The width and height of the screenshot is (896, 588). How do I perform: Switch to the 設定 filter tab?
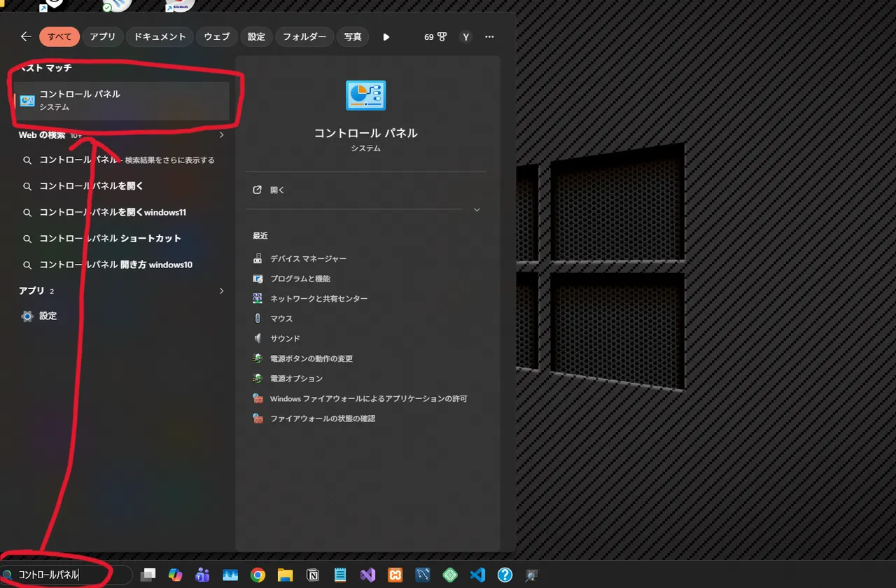click(256, 36)
